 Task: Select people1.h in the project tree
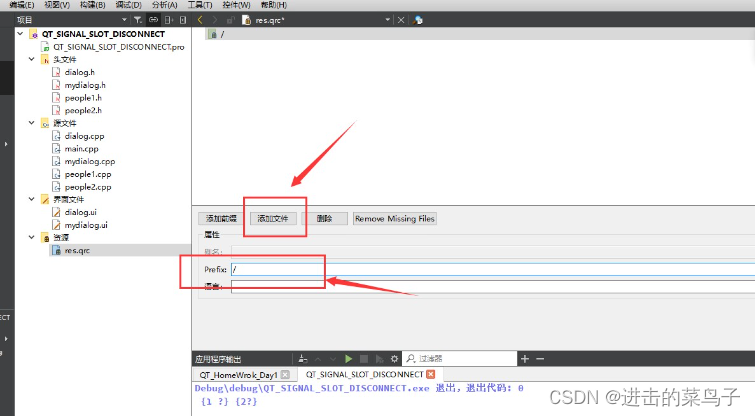[83, 98]
